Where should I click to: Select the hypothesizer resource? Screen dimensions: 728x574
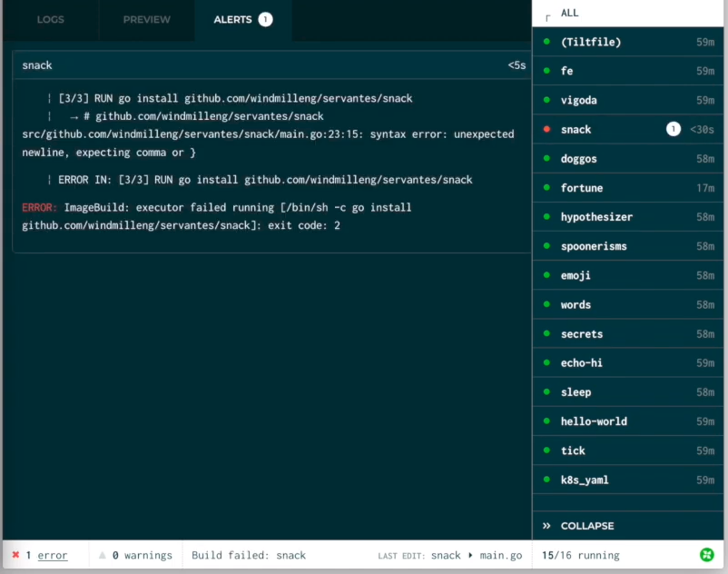coord(628,217)
